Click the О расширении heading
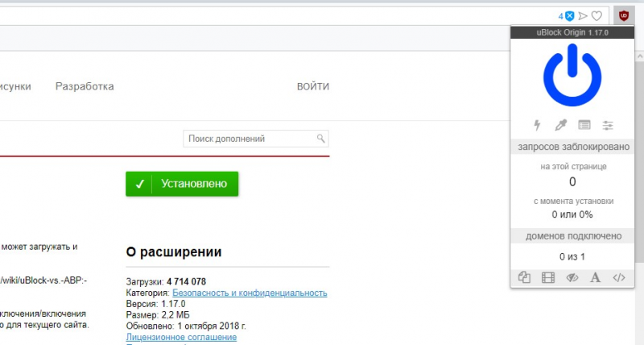 [x=174, y=251]
